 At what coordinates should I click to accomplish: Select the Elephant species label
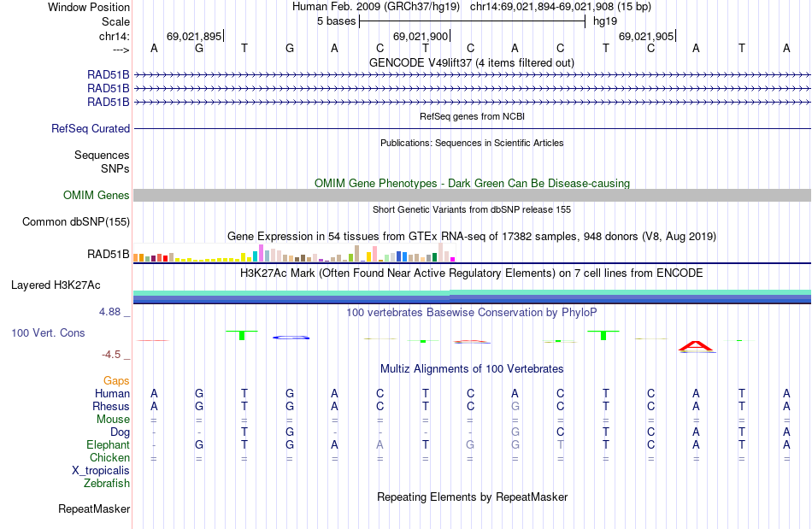click(x=108, y=444)
